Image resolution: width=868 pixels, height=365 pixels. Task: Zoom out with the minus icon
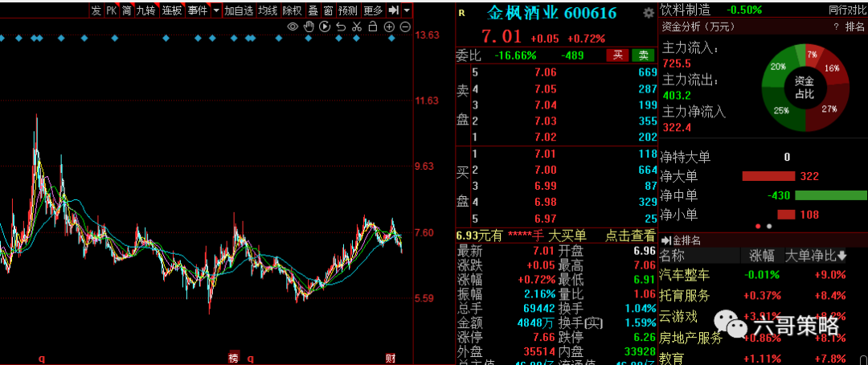(x=405, y=27)
